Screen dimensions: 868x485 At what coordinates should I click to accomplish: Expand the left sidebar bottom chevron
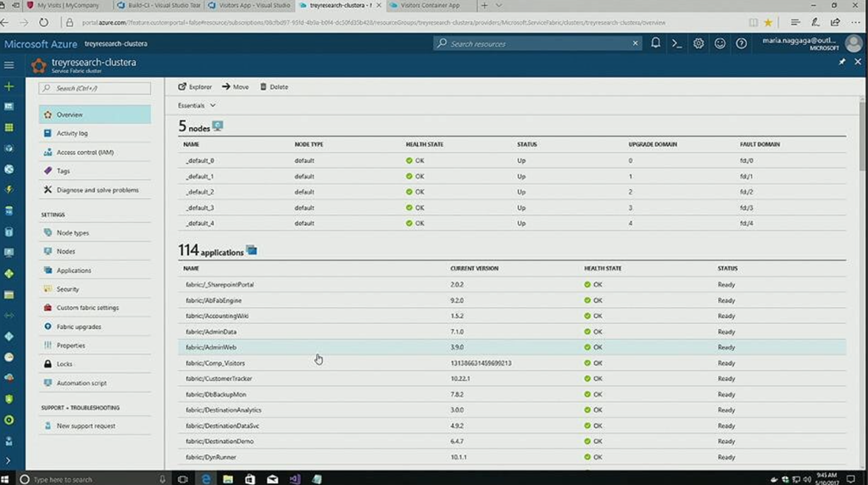pyautogui.click(x=9, y=460)
